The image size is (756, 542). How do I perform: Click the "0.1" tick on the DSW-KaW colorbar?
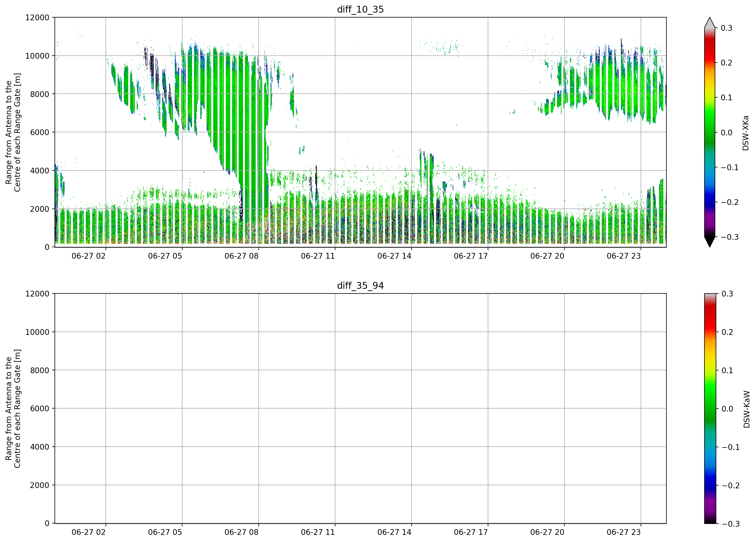727,370
